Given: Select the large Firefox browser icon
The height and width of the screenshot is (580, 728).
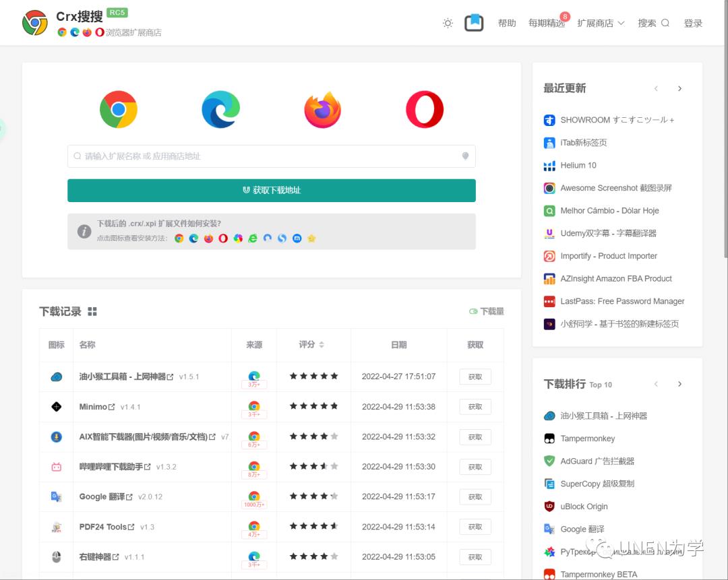Looking at the screenshot, I should pyautogui.click(x=323, y=110).
